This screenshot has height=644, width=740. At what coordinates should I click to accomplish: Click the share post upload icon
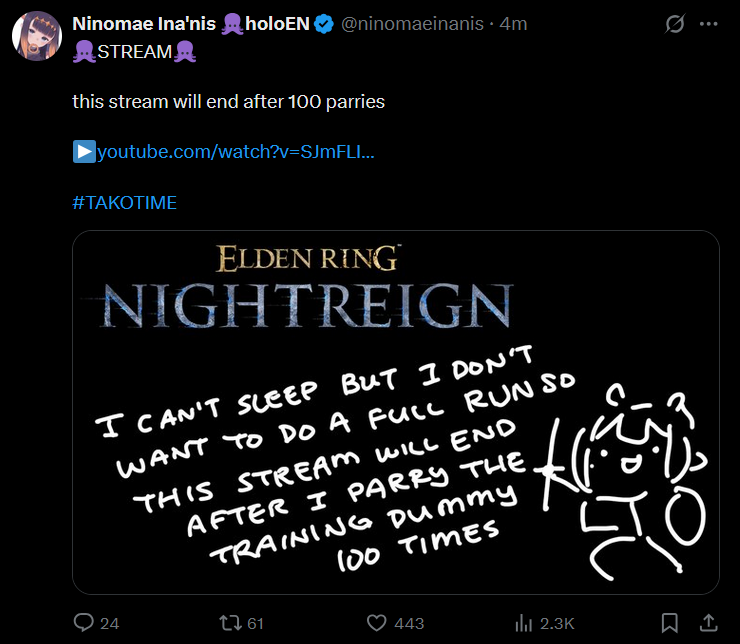(708, 623)
